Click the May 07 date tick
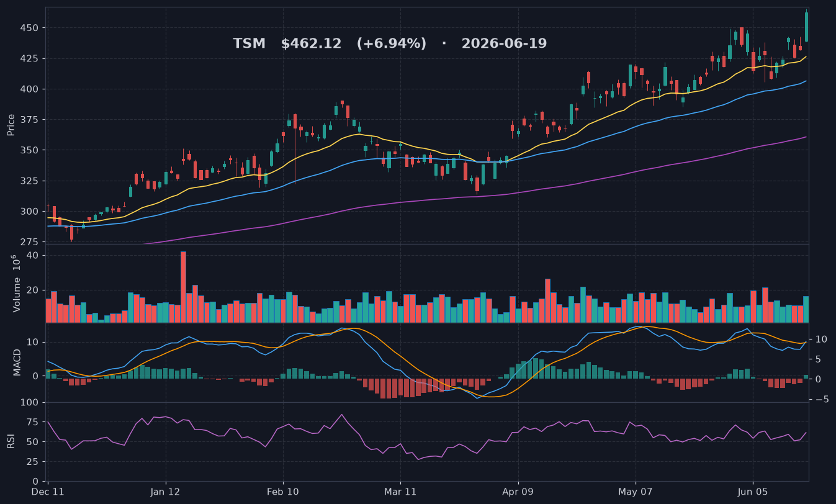The width and height of the screenshot is (836, 504). coord(636,492)
